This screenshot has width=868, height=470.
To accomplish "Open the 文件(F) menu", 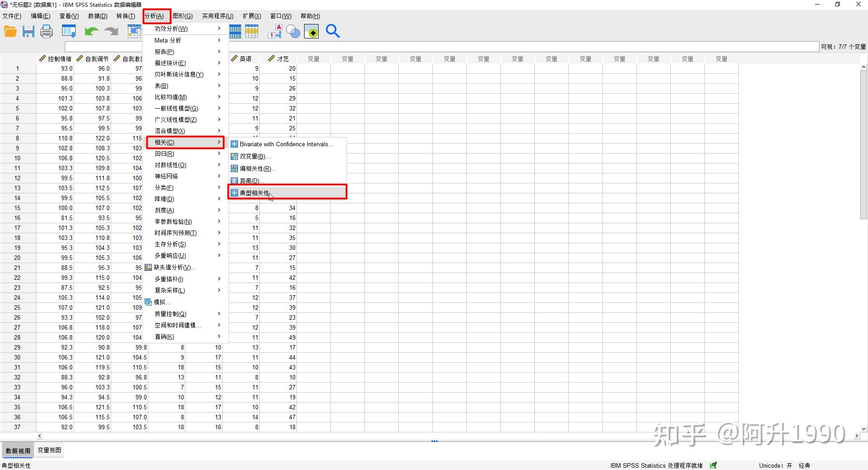I will [12, 16].
